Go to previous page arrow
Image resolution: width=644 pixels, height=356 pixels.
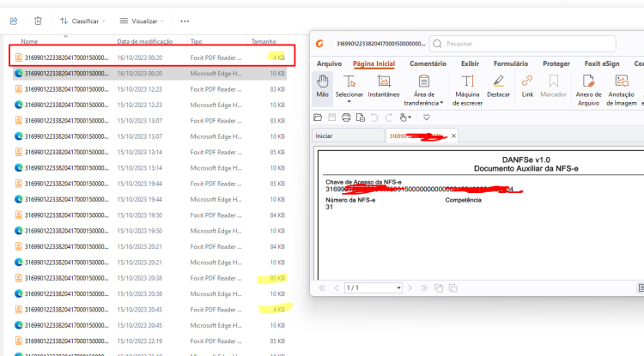[337, 288]
